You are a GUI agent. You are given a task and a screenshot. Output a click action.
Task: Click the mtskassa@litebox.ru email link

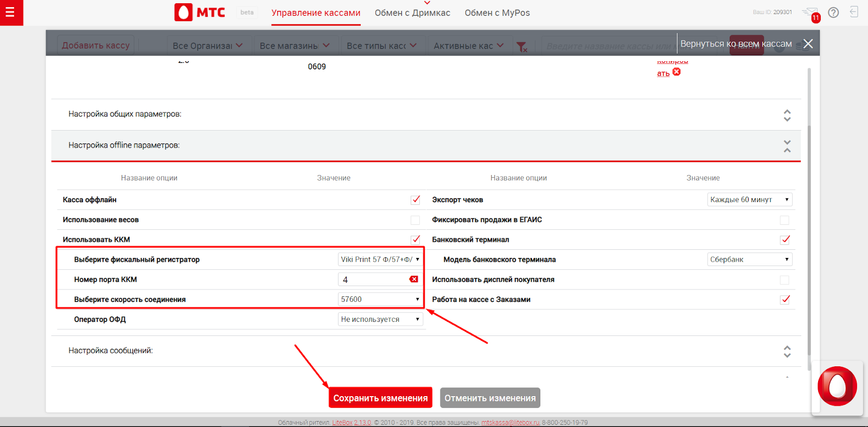click(510, 423)
